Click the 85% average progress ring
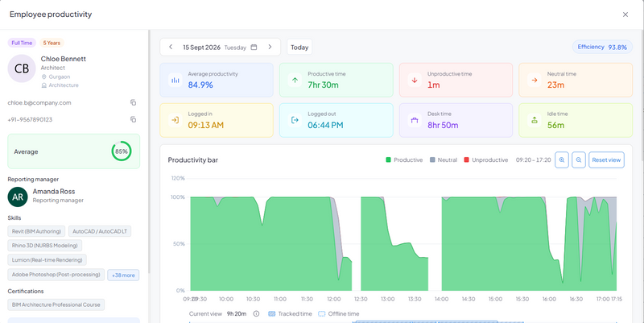The image size is (644, 323). point(122,151)
